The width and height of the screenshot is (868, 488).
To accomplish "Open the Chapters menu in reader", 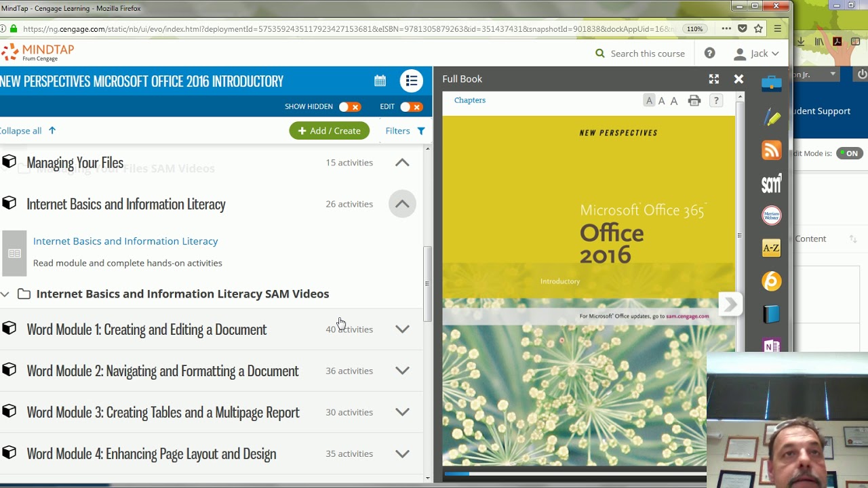I will tap(470, 100).
